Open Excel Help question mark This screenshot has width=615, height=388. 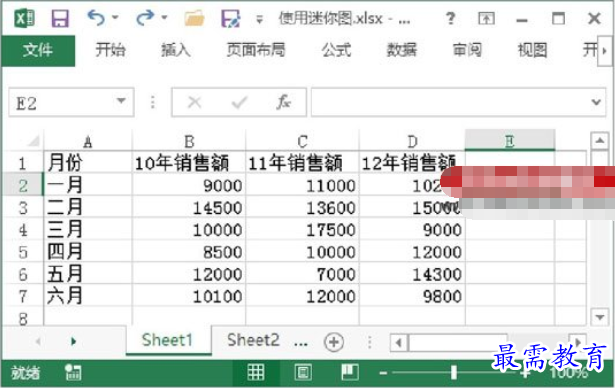point(451,18)
